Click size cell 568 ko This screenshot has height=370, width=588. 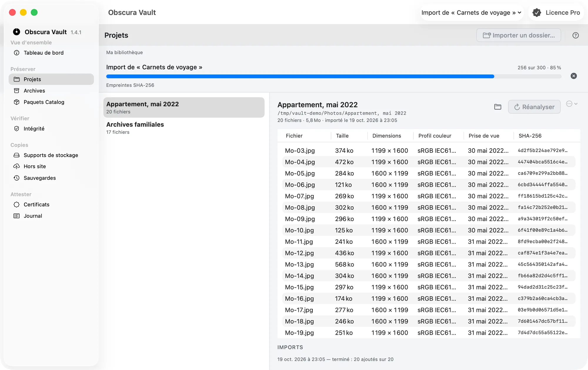[x=345, y=264]
